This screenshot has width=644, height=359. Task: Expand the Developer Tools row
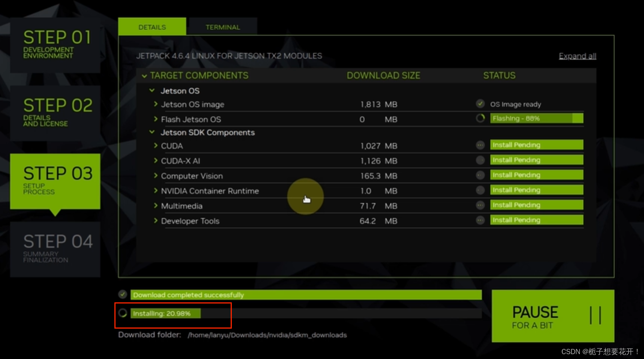pyautogui.click(x=156, y=221)
